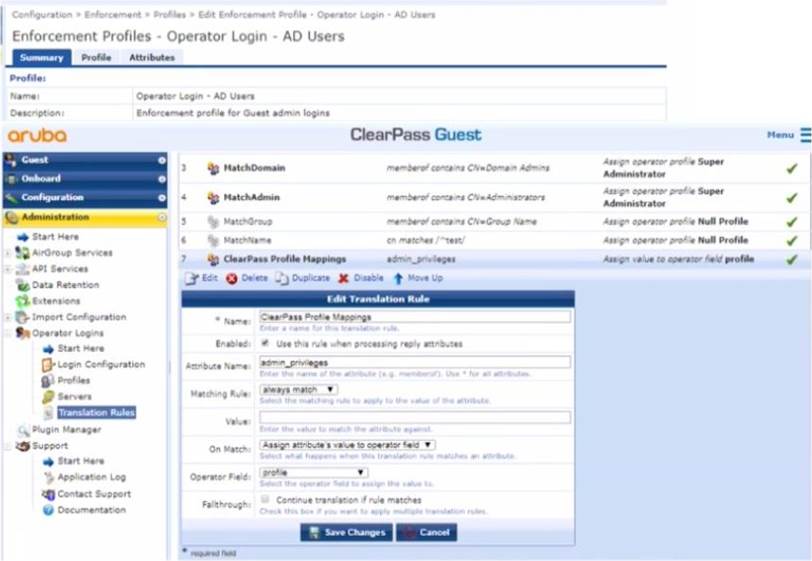Click the green check for MatchAdmin row

pyautogui.click(x=792, y=198)
